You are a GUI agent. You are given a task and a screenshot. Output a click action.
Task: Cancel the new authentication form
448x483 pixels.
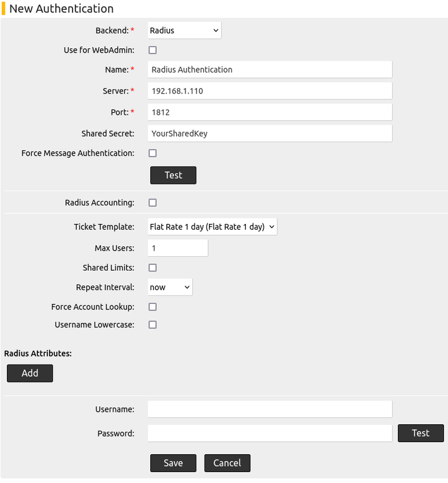pos(227,463)
